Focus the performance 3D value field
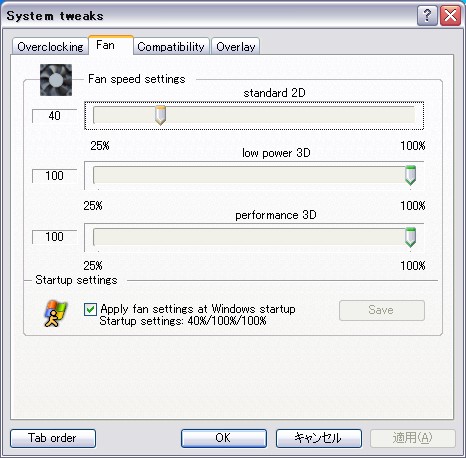Screen dimensions: 466x458 (54, 237)
